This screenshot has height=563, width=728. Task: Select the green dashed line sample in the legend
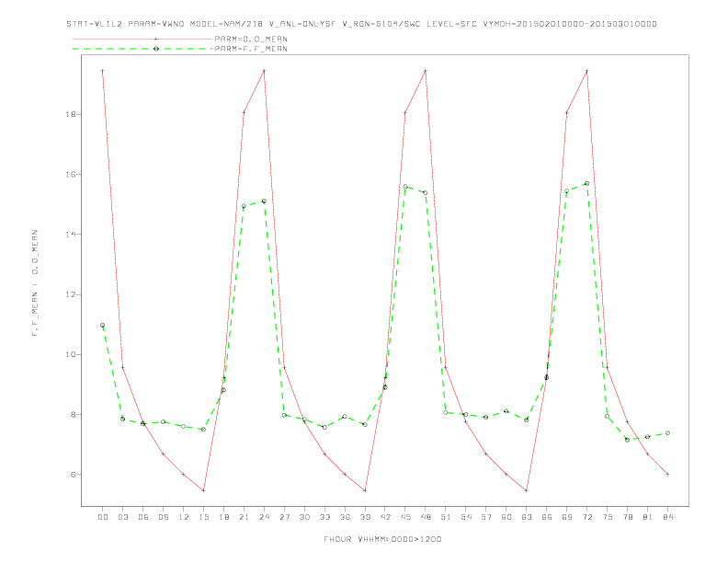(142, 49)
